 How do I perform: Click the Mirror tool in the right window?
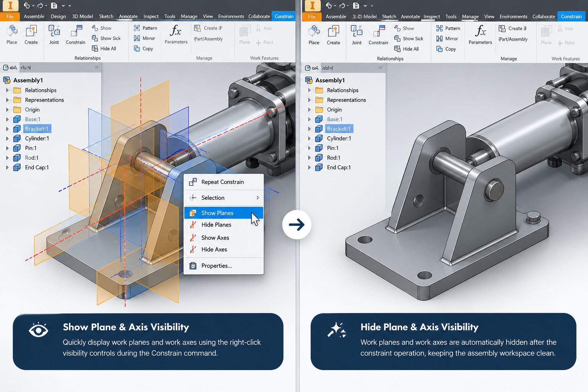[x=447, y=39]
